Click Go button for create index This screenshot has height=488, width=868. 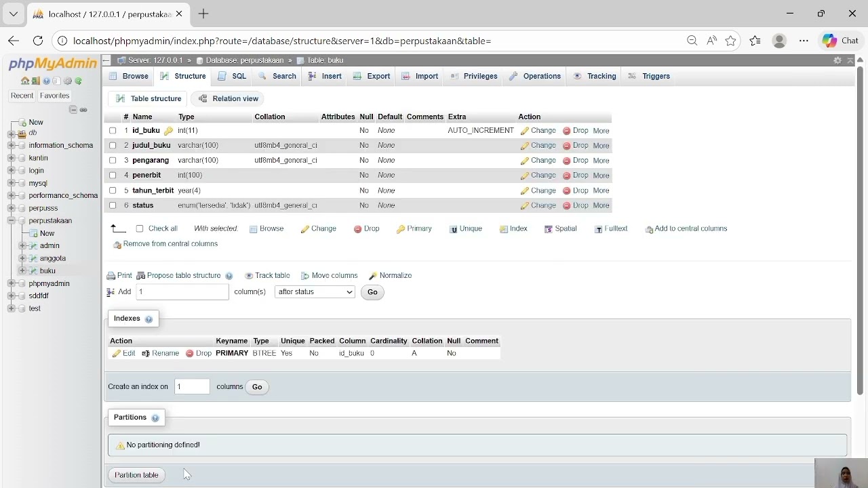coord(257,387)
